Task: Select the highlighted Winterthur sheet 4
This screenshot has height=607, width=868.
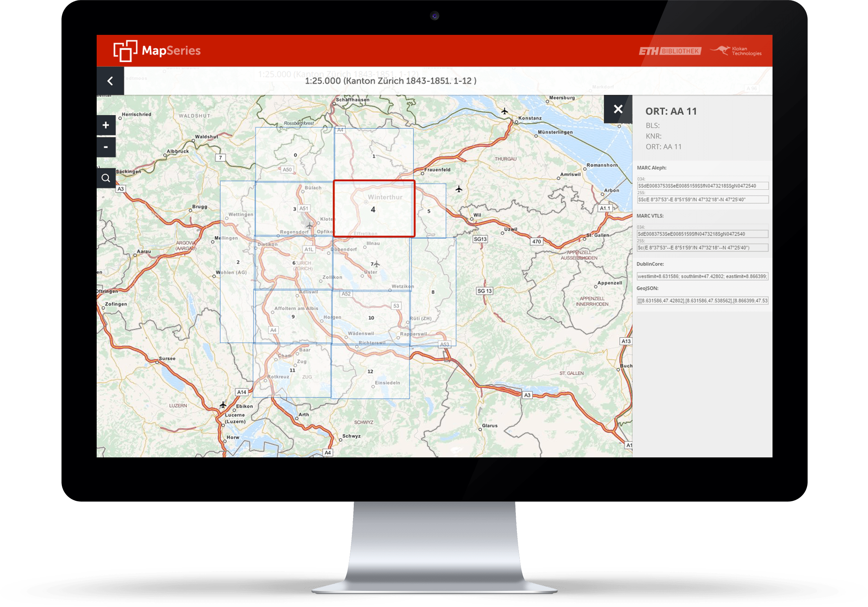Action: (x=374, y=209)
